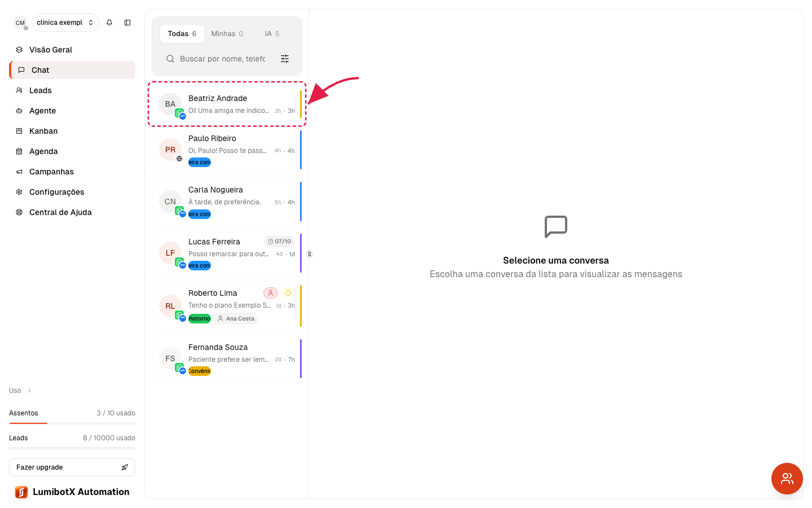Click the Kanban board icon

pos(19,131)
